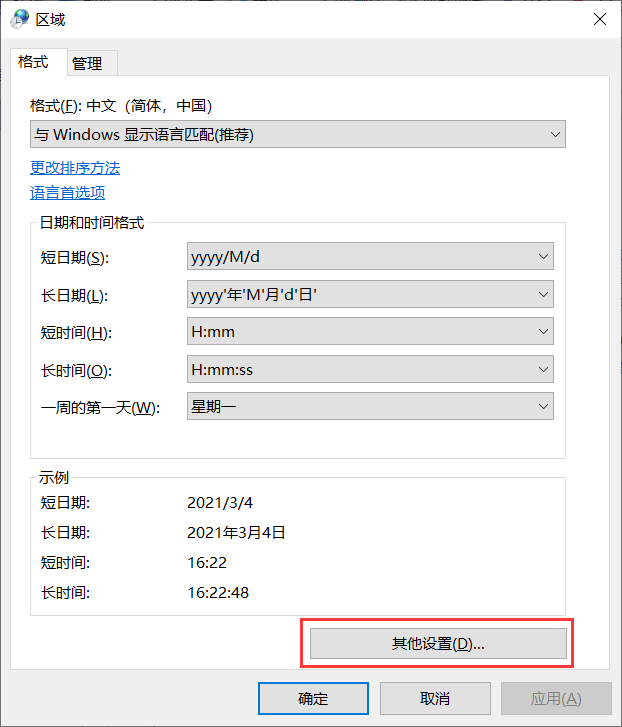Click the 应用(A) button
The height and width of the screenshot is (727, 622).
click(x=556, y=698)
